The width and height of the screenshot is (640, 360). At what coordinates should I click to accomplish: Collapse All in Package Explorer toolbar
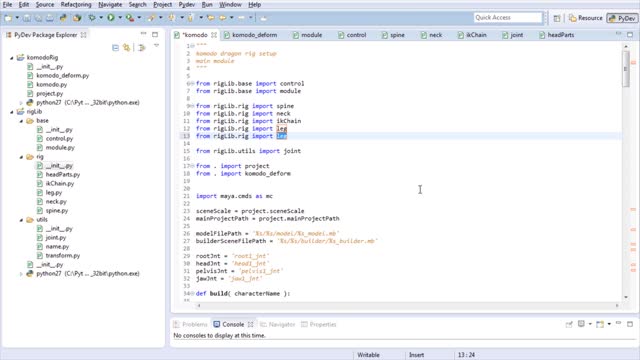pyautogui.click(x=116, y=48)
